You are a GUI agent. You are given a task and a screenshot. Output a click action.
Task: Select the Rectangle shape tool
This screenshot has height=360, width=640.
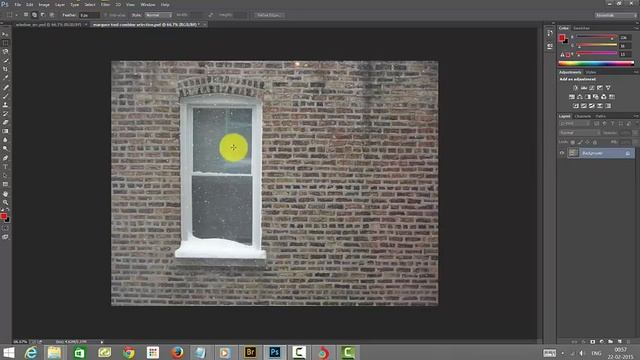pyautogui.click(x=5, y=184)
